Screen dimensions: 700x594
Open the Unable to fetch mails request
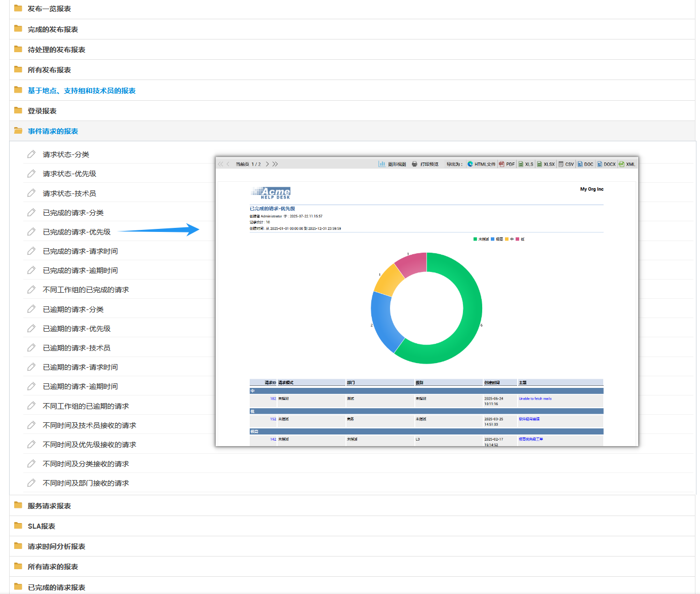coord(534,399)
